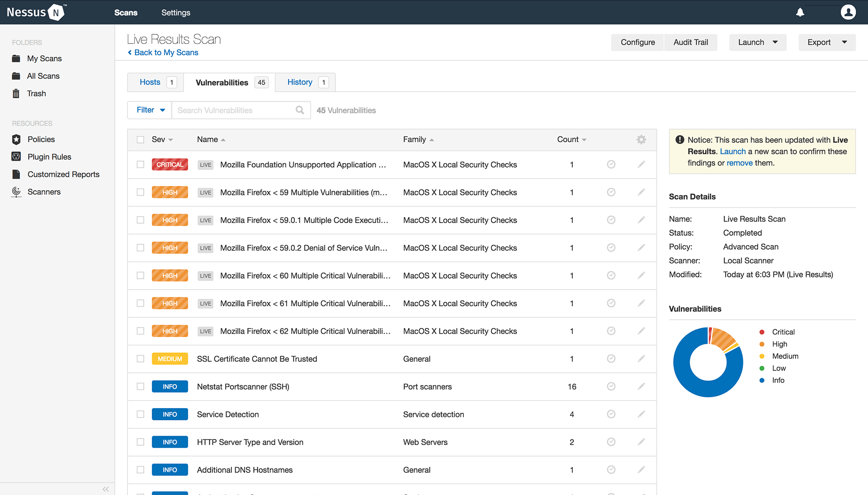Open the Customized Reports section

click(64, 174)
